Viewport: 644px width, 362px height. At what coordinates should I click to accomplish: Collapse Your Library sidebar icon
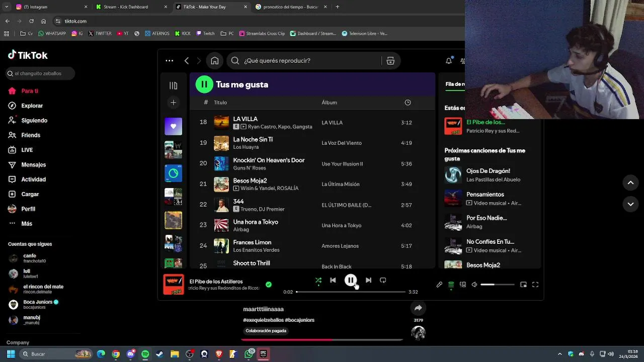click(x=174, y=85)
